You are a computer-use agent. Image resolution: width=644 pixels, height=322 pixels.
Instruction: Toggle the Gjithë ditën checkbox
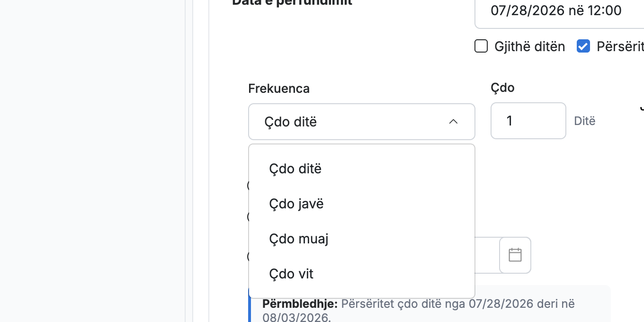(481, 46)
